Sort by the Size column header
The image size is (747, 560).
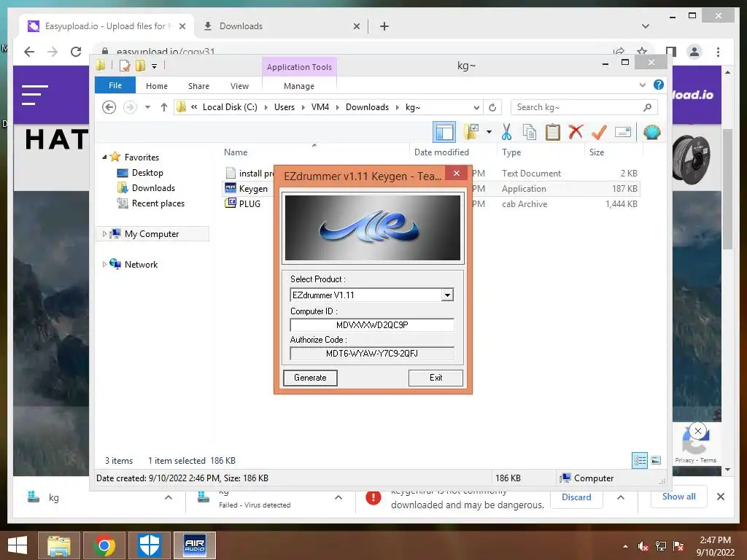point(597,152)
